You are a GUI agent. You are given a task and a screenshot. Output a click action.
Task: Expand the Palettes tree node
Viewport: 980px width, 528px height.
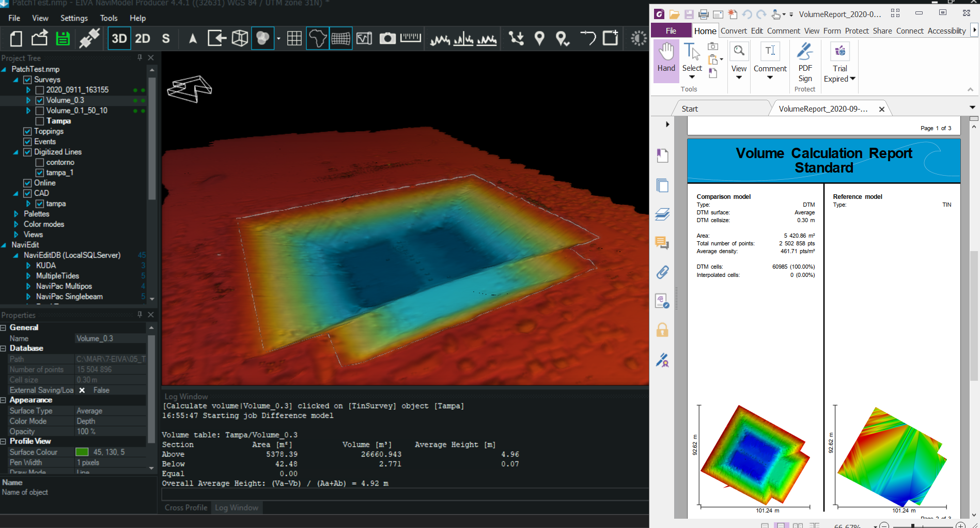[15, 213]
